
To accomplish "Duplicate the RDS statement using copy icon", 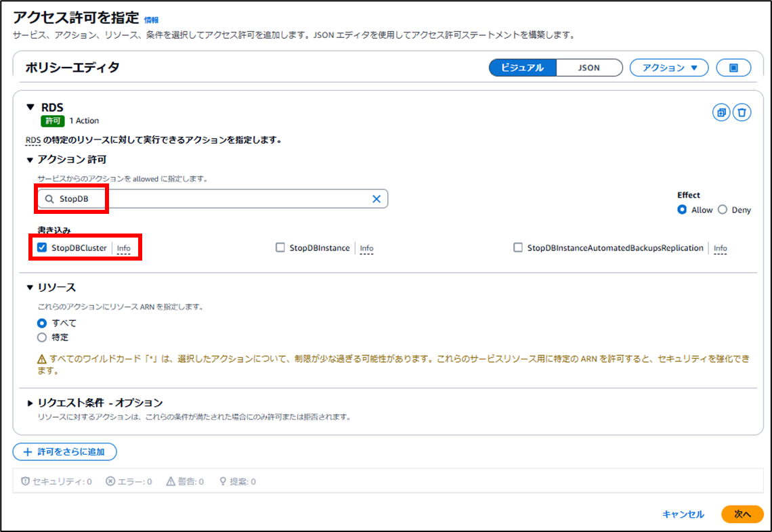I will pyautogui.click(x=721, y=112).
